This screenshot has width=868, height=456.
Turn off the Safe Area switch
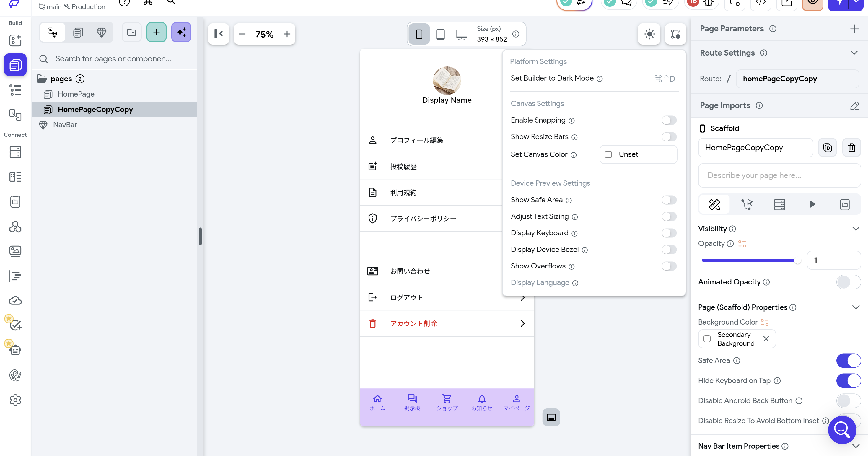point(848,361)
